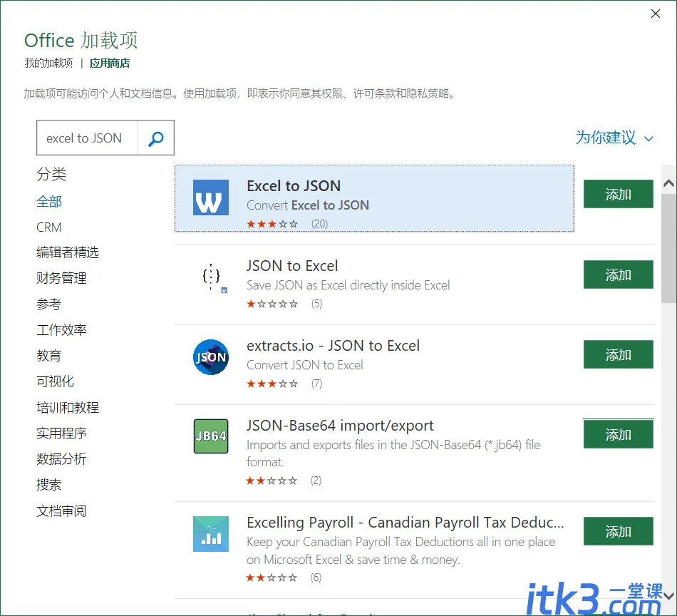Click the Excel to JSON app icon

tap(211, 197)
